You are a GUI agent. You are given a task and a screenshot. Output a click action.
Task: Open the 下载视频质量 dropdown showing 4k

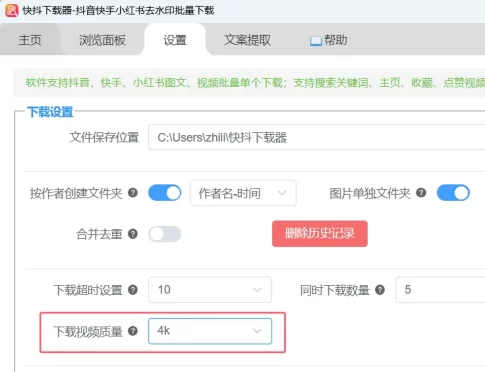point(210,331)
